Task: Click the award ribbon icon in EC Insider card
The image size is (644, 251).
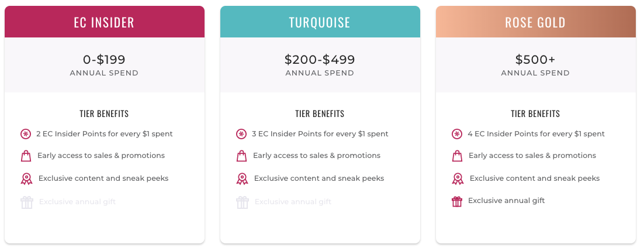Action: pyautogui.click(x=26, y=178)
